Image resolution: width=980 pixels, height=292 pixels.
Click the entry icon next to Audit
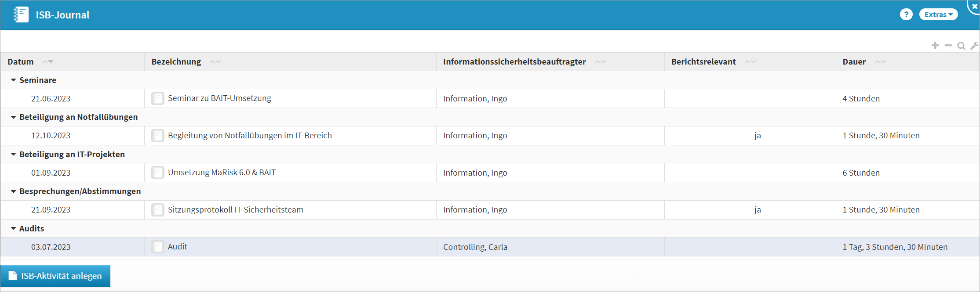click(157, 247)
